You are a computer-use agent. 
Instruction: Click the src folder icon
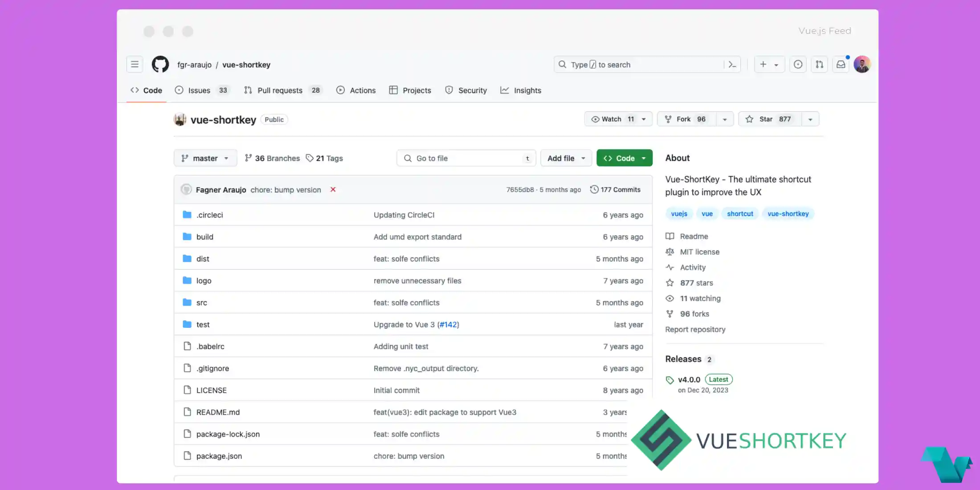tap(187, 302)
